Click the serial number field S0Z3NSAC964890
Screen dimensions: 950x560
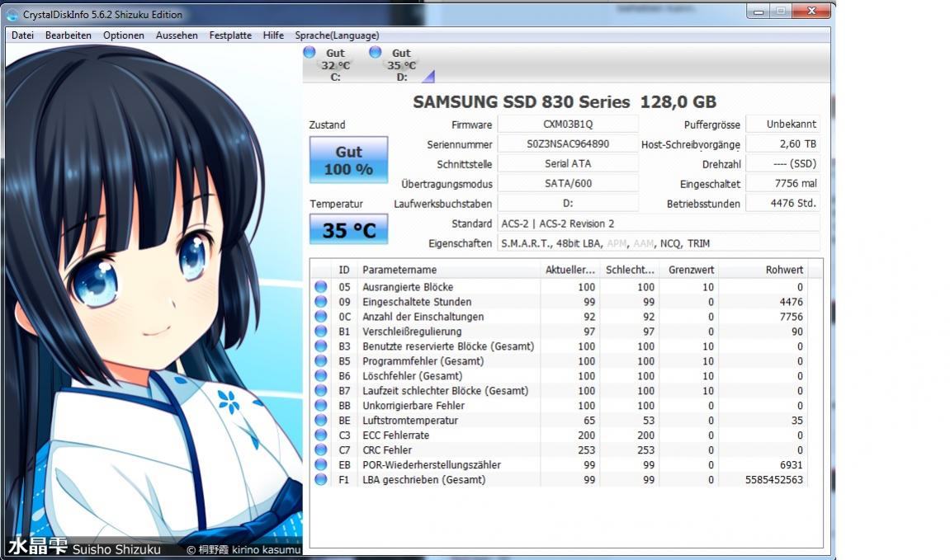tap(568, 144)
